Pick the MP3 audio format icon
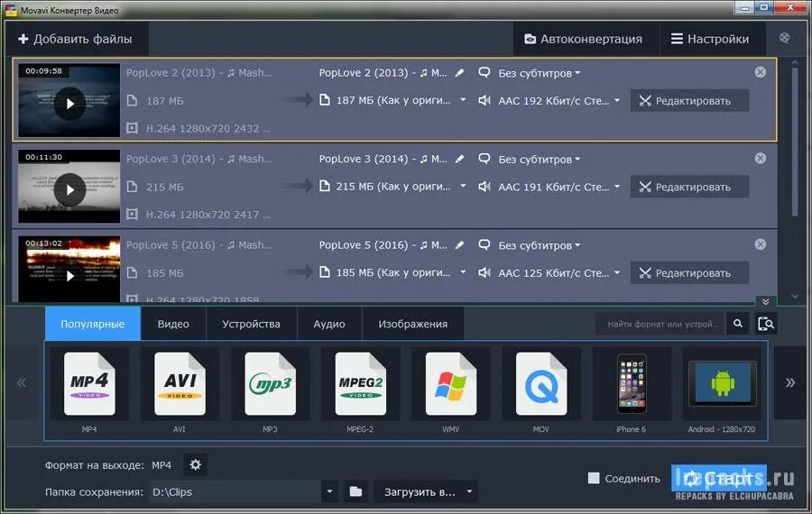The width and height of the screenshot is (812, 514). [270, 383]
